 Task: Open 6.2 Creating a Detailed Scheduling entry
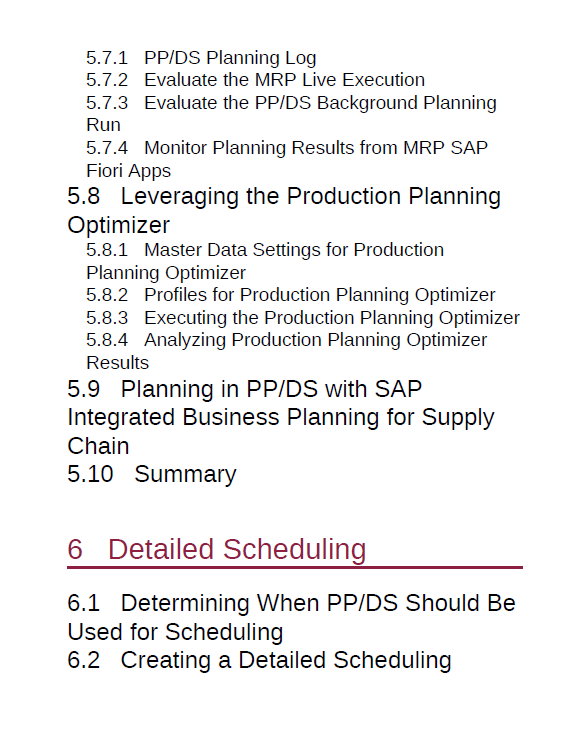(x=259, y=661)
